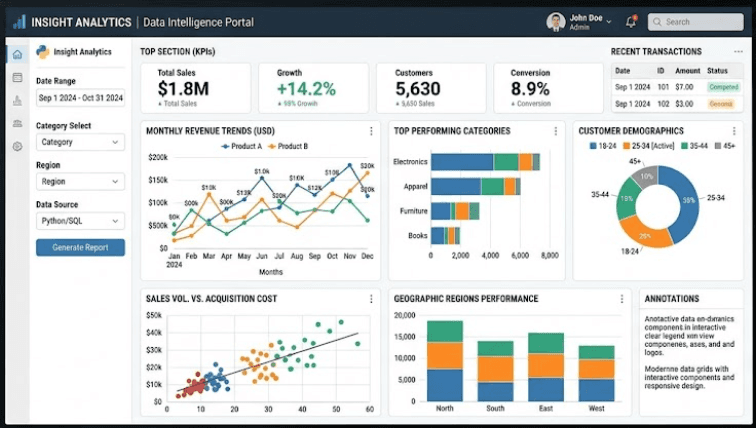Viewport: 756px width, 428px height.
Task: Click the green Completed status badge
Action: tap(723, 87)
